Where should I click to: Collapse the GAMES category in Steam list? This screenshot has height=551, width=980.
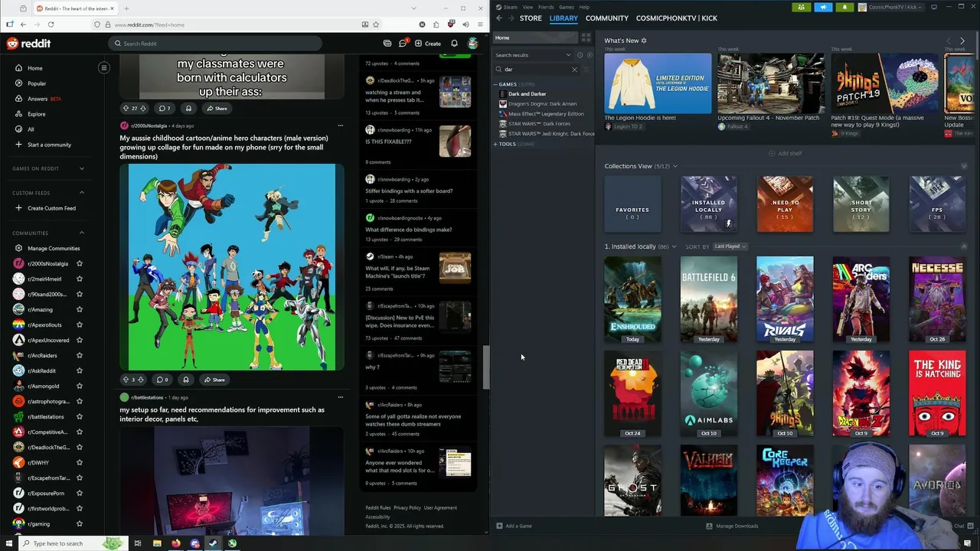pyautogui.click(x=495, y=84)
